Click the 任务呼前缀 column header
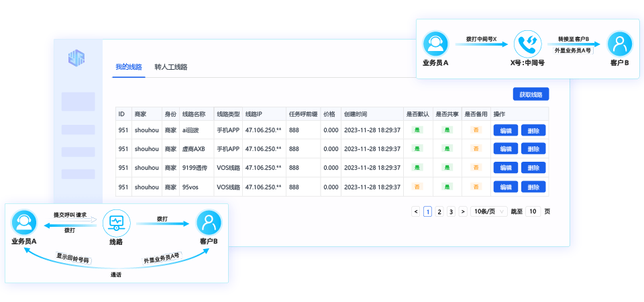This screenshot has height=302, width=644. pyautogui.click(x=303, y=114)
